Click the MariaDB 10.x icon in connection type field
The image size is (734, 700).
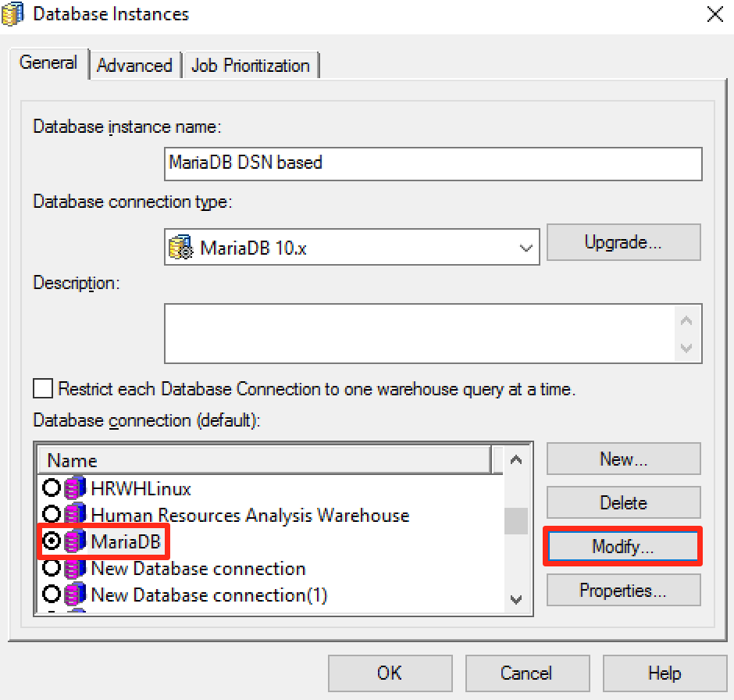tap(180, 245)
